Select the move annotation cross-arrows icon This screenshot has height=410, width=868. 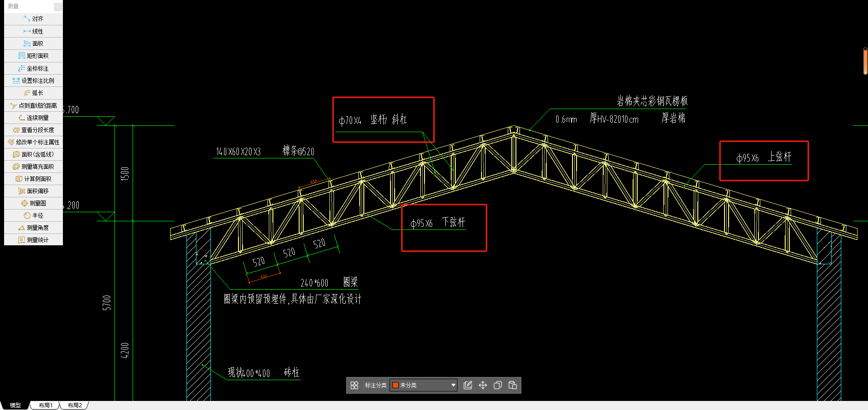point(483,385)
